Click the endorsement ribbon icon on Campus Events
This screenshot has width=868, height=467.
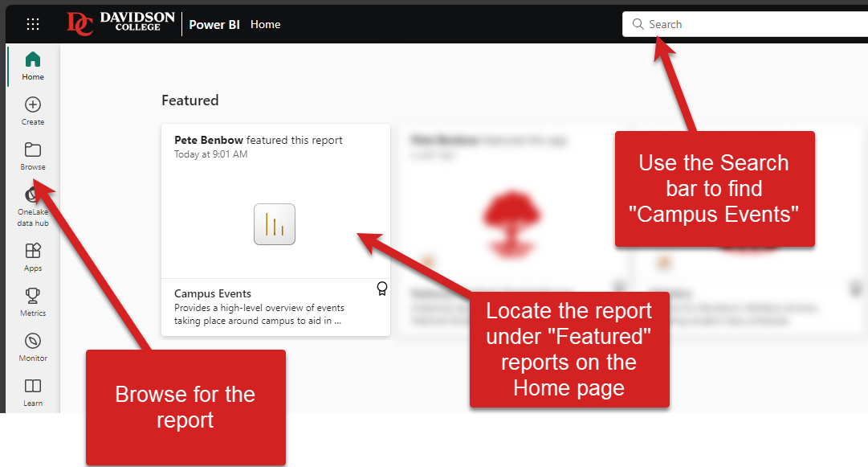(382, 289)
